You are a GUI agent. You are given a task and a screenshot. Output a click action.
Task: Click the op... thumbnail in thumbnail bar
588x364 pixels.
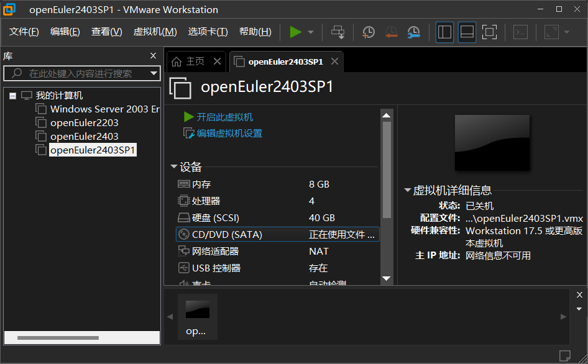pyautogui.click(x=197, y=317)
